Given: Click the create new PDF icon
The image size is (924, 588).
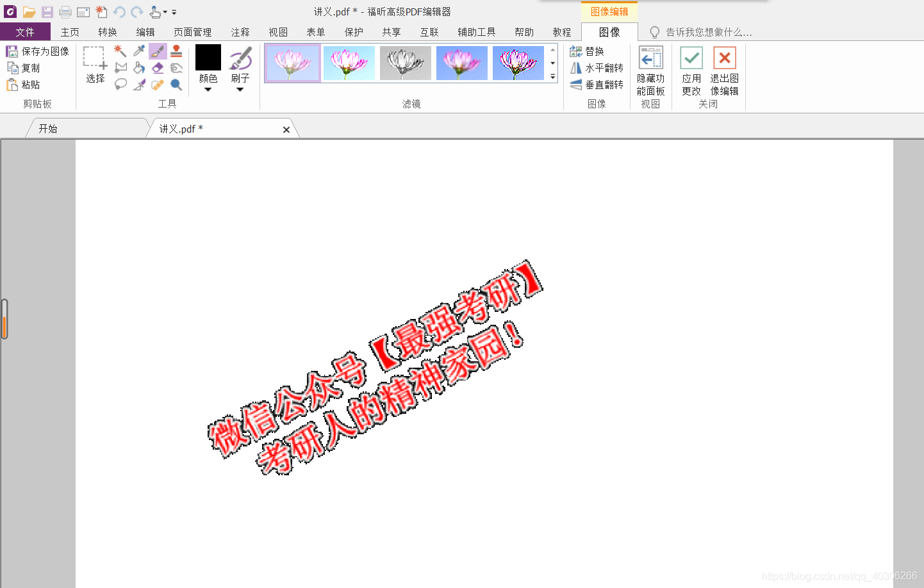Looking at the screenshot, I should 101,12.
